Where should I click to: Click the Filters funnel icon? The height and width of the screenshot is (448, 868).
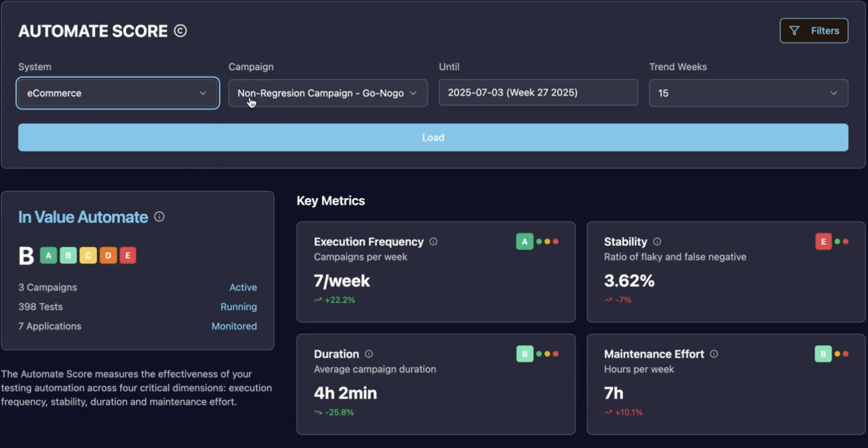click(x=794, y=31)
